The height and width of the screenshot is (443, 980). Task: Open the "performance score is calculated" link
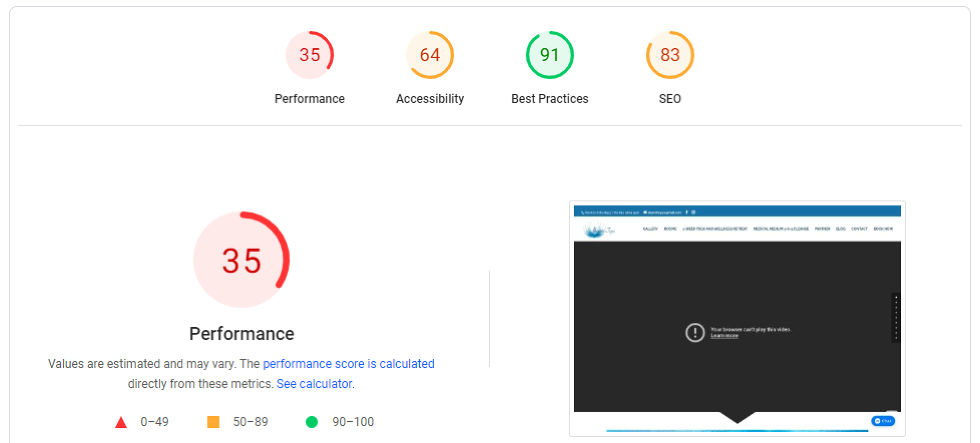349,363
